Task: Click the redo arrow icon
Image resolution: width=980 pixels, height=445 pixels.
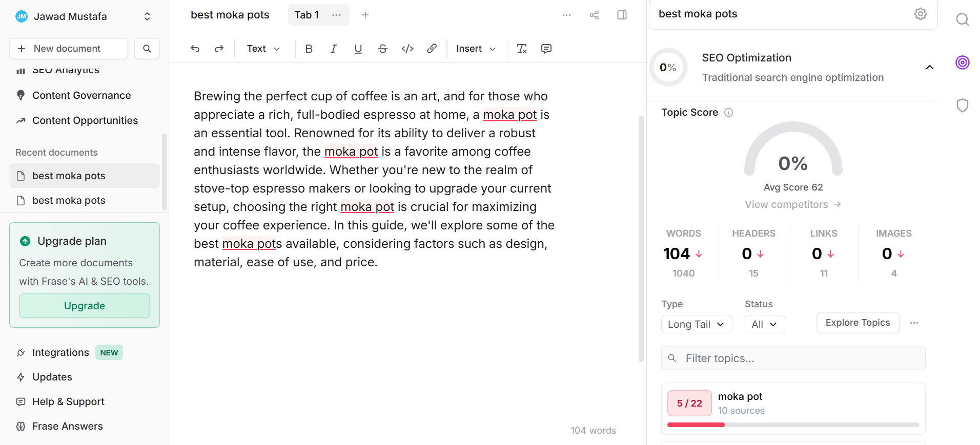Action: 219,49
